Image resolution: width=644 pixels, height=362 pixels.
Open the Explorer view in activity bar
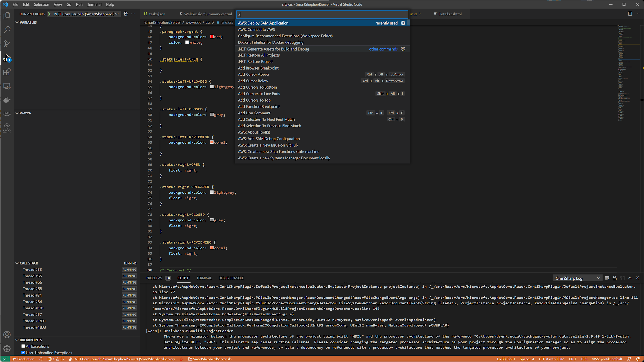tap(7, 16)
